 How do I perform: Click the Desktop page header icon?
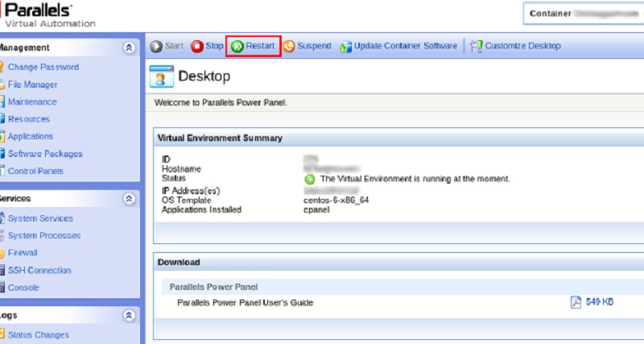162,76
